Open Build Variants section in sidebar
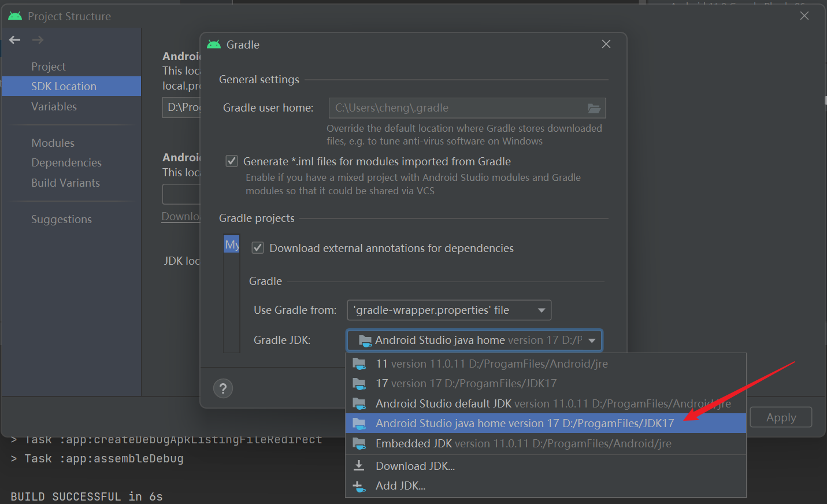 pyautogui.click(x=65, y=183)
